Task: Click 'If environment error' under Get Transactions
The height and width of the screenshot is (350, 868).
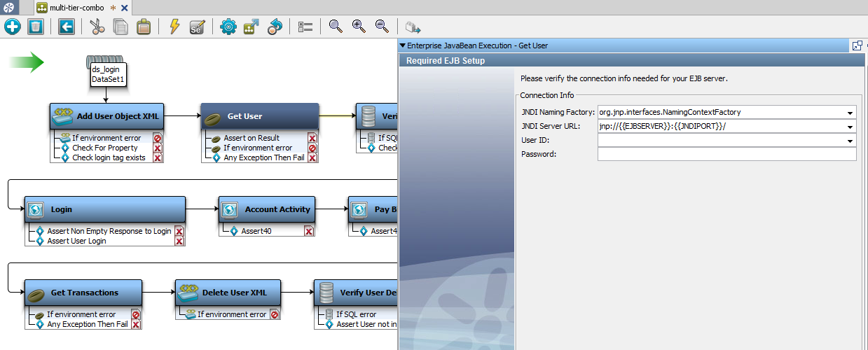Action: tap(81, 314)
